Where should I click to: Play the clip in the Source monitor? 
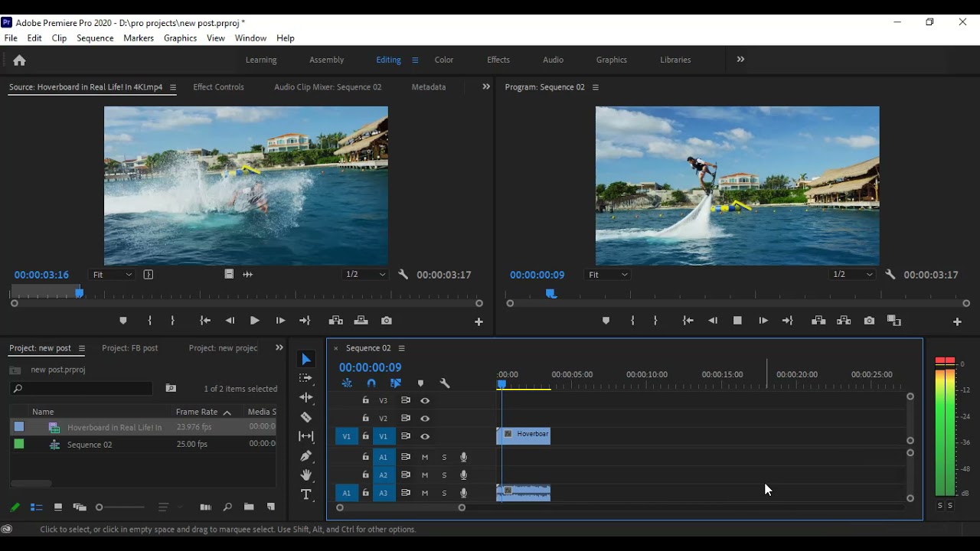(x=254, y=321)
